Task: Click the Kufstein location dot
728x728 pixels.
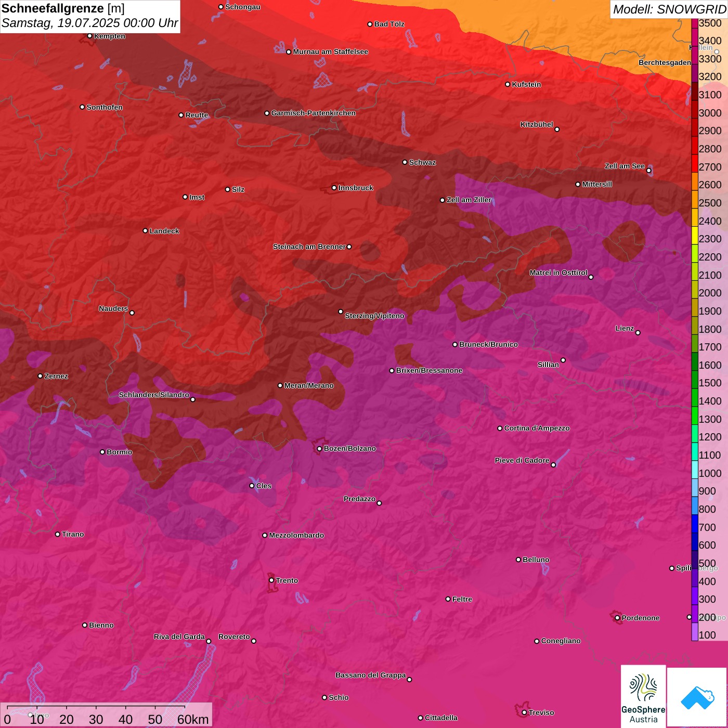Action: click(508, 84)
